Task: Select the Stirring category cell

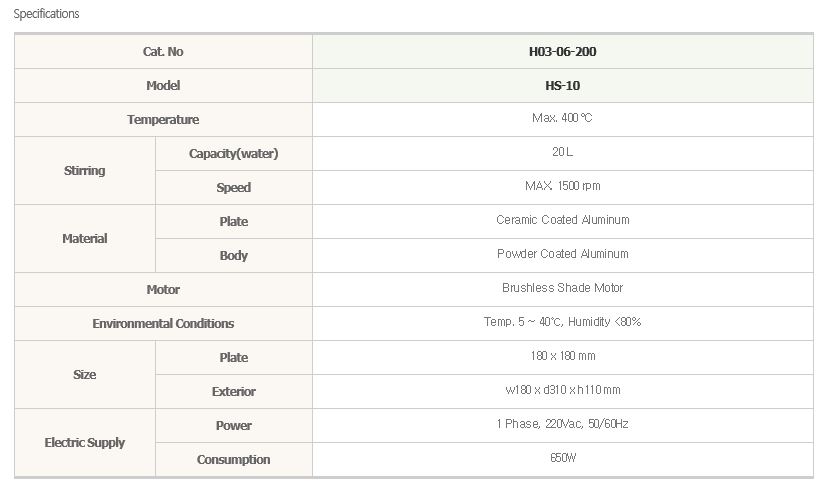Action: [84, 171]
